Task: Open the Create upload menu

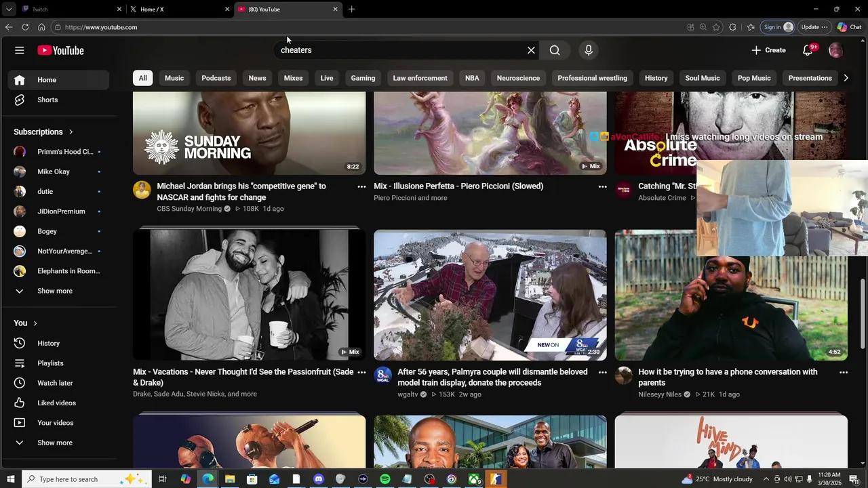Action: 768,50
